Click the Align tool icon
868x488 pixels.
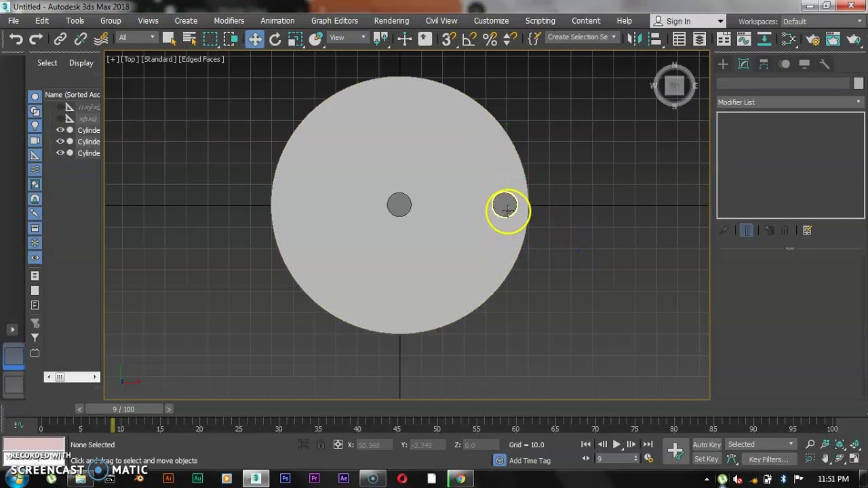point(654,39)
